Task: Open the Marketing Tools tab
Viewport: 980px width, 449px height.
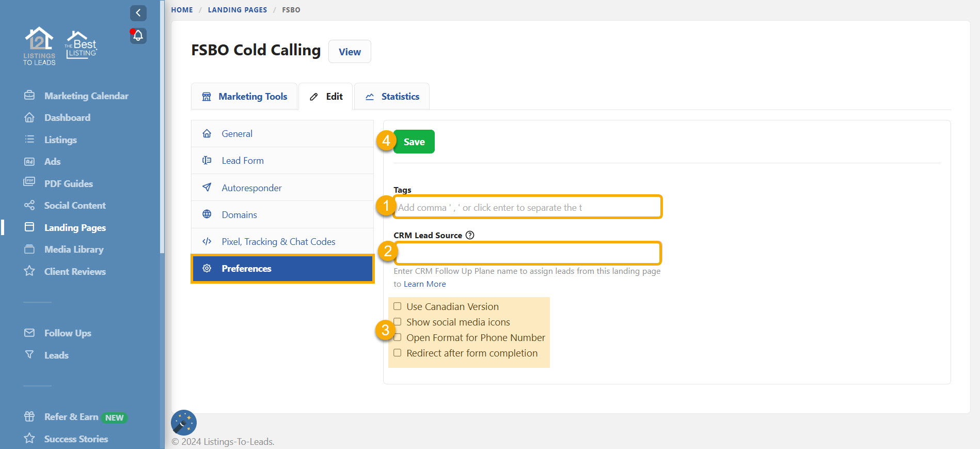Action: point(244,97)
